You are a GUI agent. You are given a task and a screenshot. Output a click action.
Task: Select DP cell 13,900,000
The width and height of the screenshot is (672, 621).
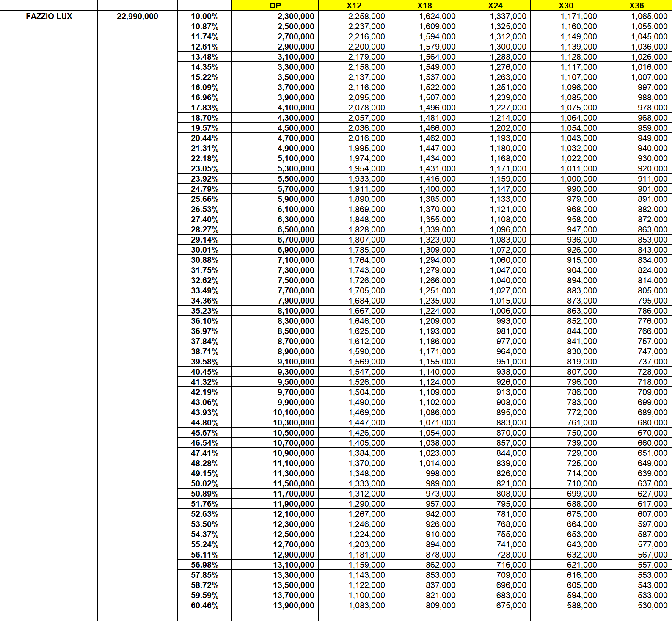pos(275,605)
